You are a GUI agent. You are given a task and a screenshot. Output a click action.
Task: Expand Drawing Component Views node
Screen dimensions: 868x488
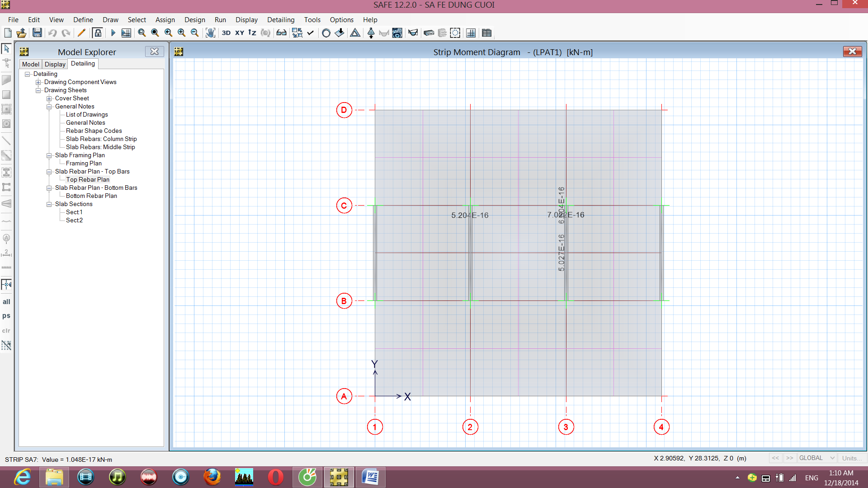point(38,82)
